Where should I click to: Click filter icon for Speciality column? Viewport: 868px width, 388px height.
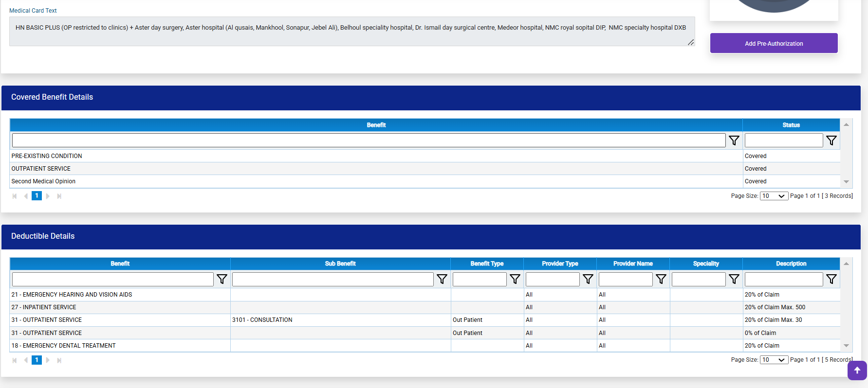(734, 279)
